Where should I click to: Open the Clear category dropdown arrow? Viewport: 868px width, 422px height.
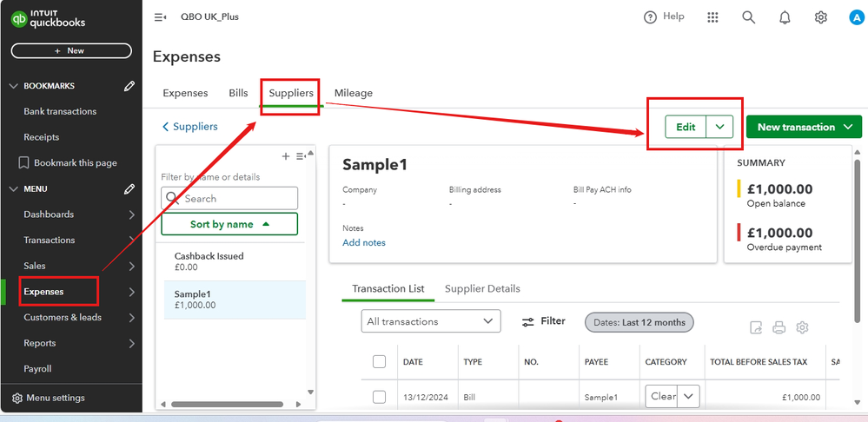click(689, 396)
